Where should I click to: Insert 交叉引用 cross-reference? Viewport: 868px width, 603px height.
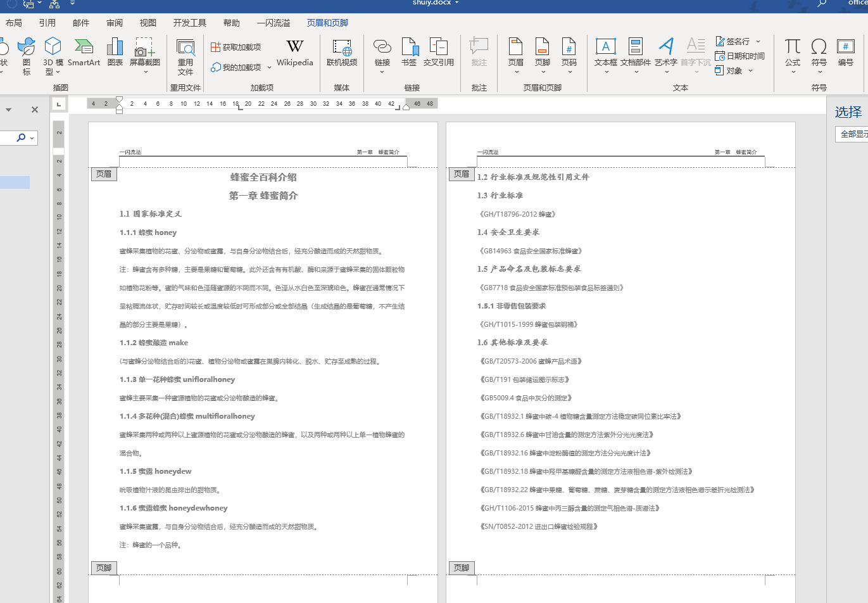pos(439,53)
